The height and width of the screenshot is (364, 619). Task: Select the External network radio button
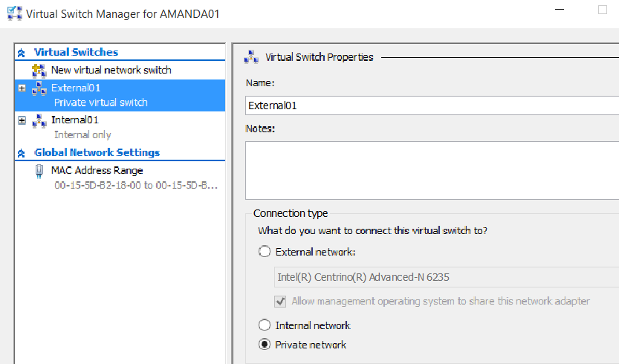click(x=265, y=252)
